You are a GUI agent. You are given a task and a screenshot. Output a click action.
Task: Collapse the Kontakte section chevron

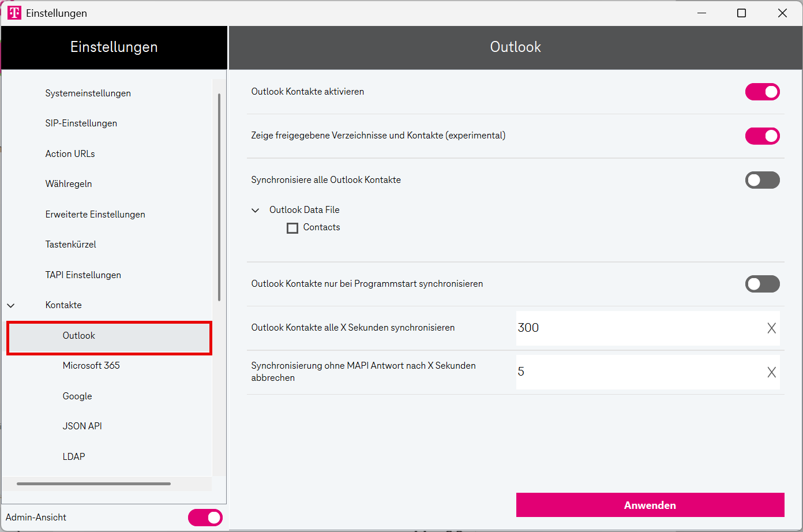pyautogui.click(x=11, y=305)
